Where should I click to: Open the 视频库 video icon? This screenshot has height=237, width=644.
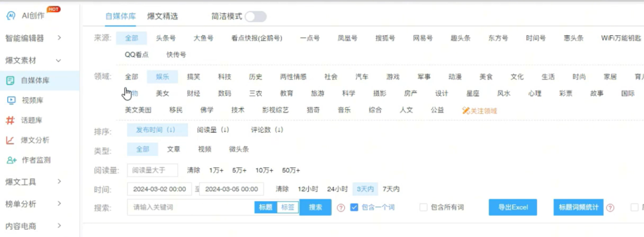point(11,101)
